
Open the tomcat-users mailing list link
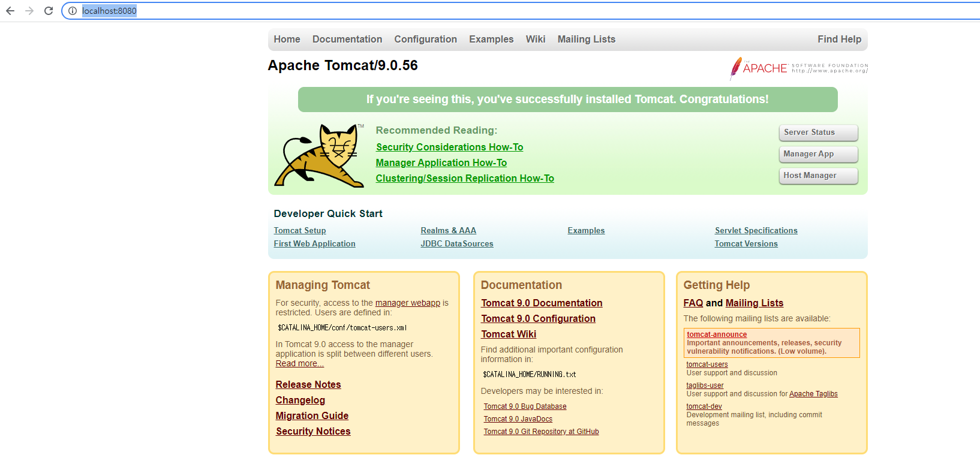pos(707,364)
